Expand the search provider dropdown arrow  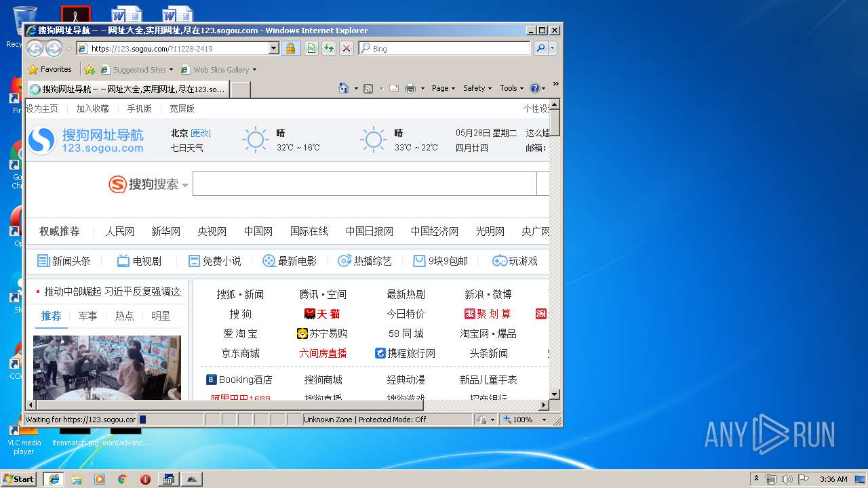(553, 48)
